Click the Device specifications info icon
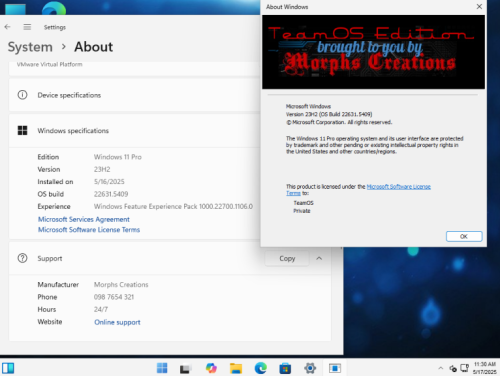Image resolution: width=500 pixels, height=376 pixels. pyautogui.click(x=22, y=95)
